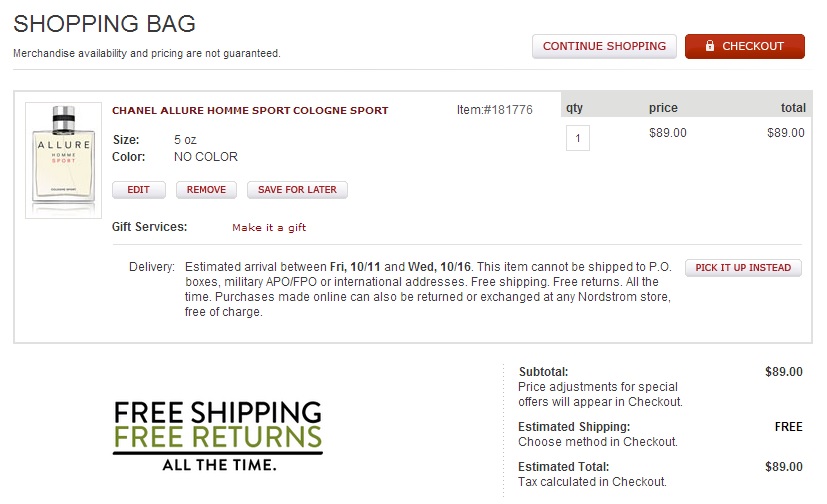Click the Estimated Total label
The image size is (827, 504).
click(563, 467)
